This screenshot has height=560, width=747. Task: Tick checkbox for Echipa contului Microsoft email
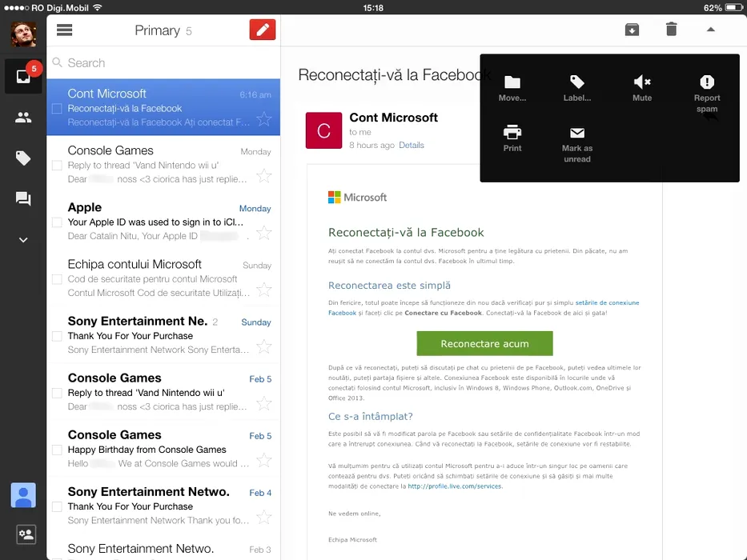(57, 279)
